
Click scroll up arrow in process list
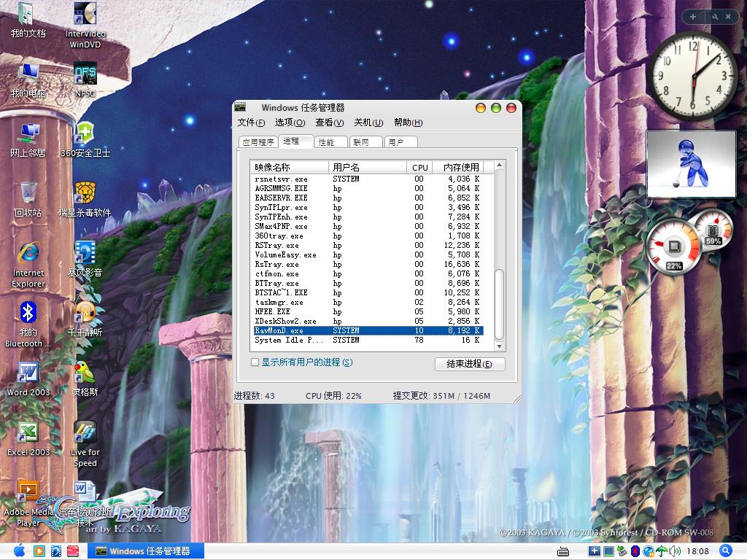coord(499,166)
